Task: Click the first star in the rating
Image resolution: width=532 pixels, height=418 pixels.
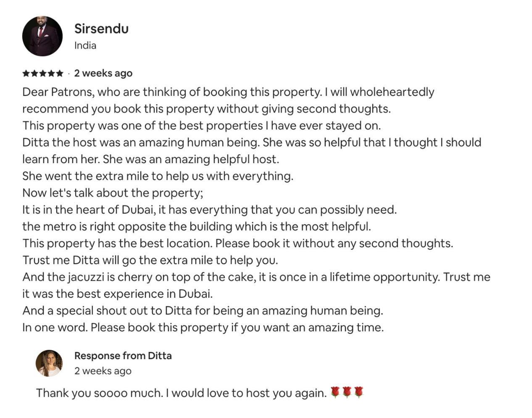Action: [x=26, y=74]
